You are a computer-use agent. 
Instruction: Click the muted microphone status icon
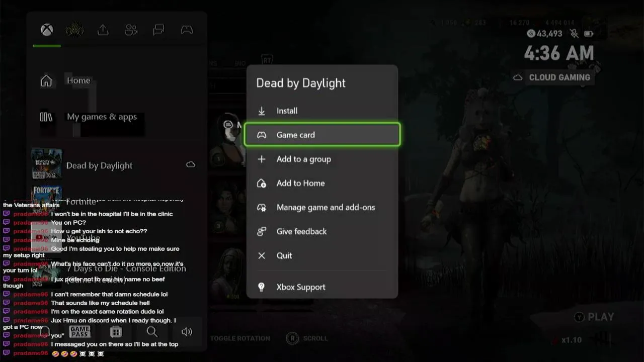(x=574, y=33)
